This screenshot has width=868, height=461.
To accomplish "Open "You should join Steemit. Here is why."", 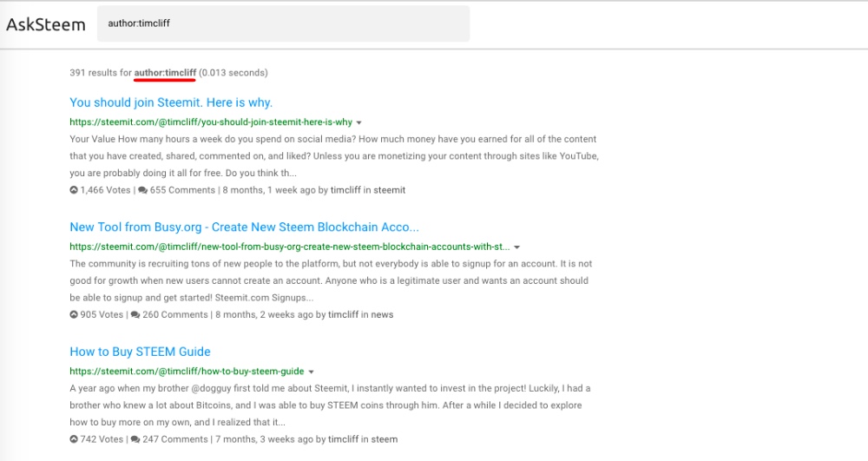I will pyautogui.click(x=171, y=102).
